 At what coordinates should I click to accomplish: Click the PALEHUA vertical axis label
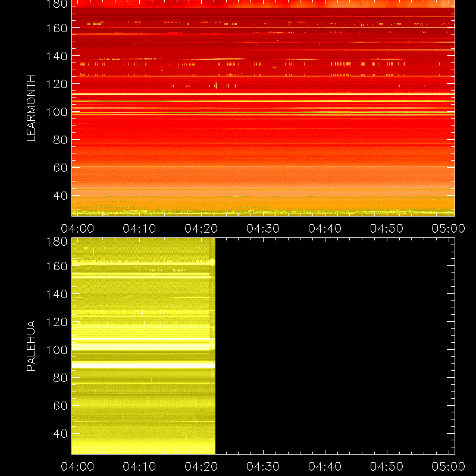32,346
